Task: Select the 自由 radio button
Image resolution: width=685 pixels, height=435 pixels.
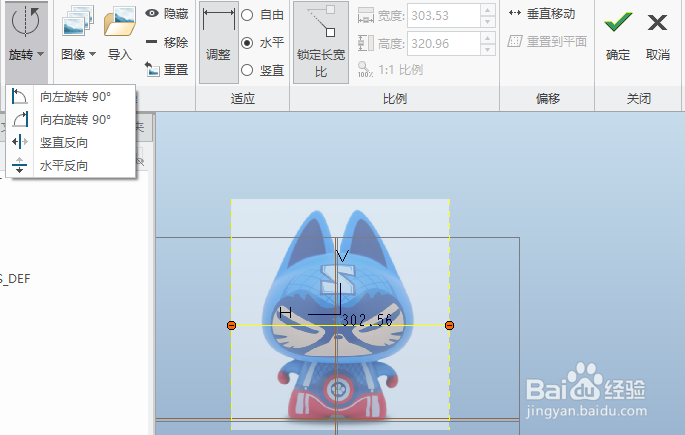Action: pos(247,15)
